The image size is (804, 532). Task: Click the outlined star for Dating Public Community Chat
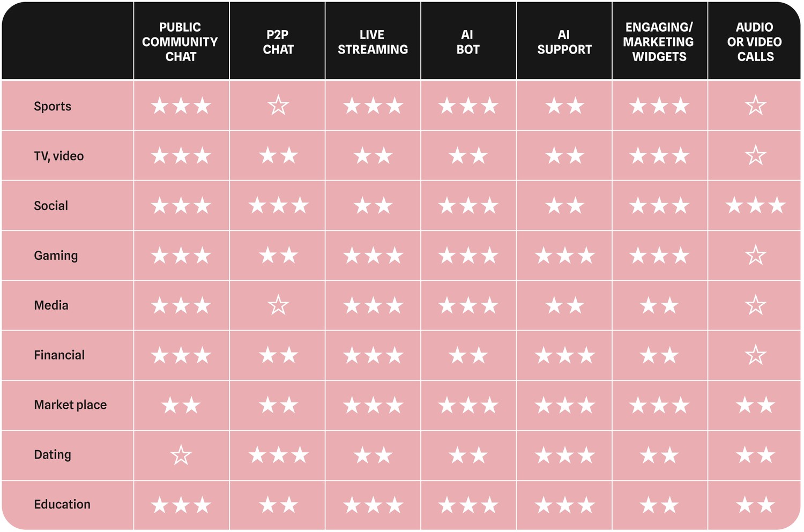(x=181, y=455)
